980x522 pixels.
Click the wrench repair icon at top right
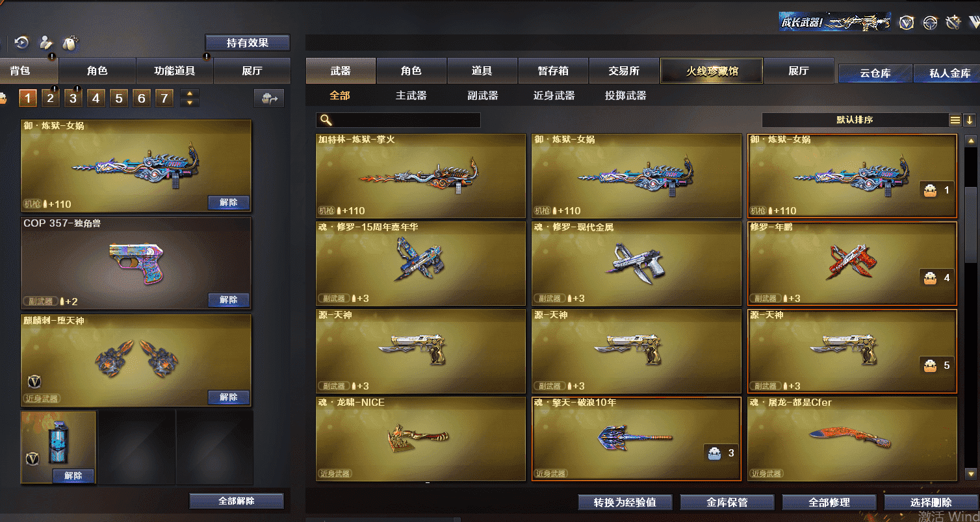point(953,23)
